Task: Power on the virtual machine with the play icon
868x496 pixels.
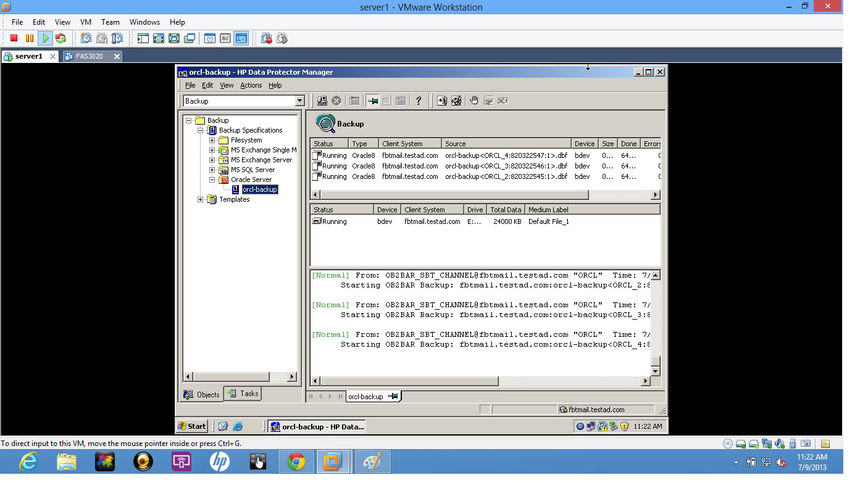Action: (x=46, y=38)
